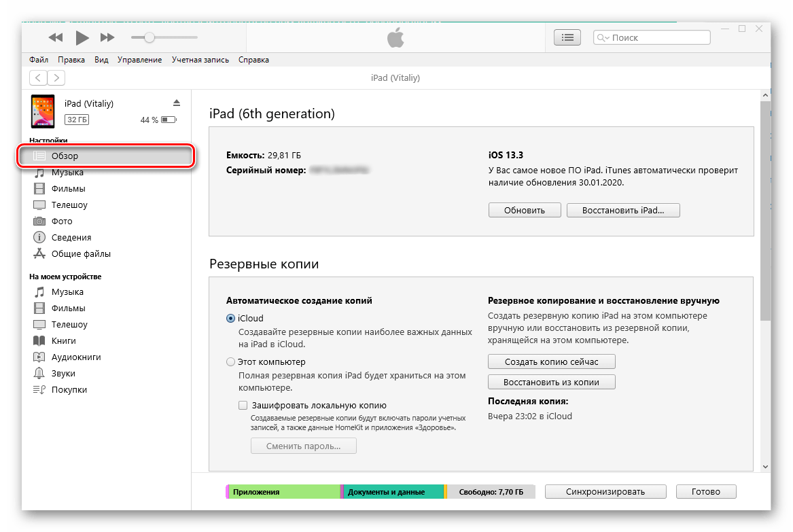Click the battery icon at 44 %

click(x=169, y=120)
